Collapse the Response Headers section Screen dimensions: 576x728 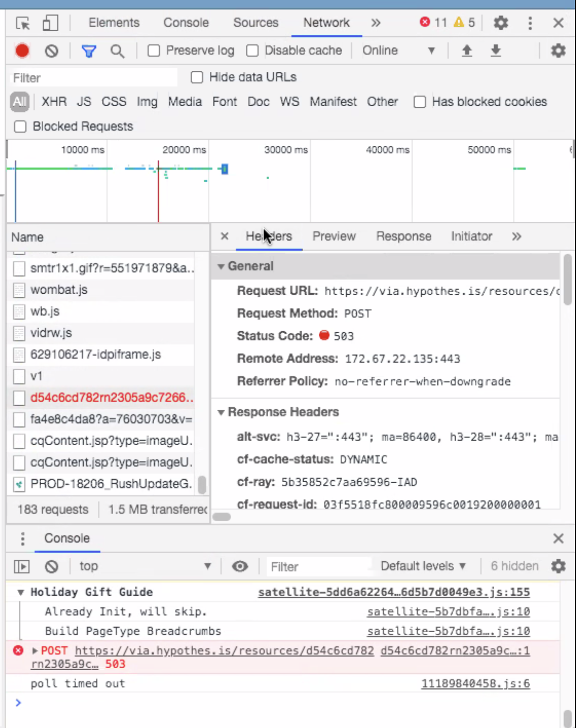click(221, 412)
